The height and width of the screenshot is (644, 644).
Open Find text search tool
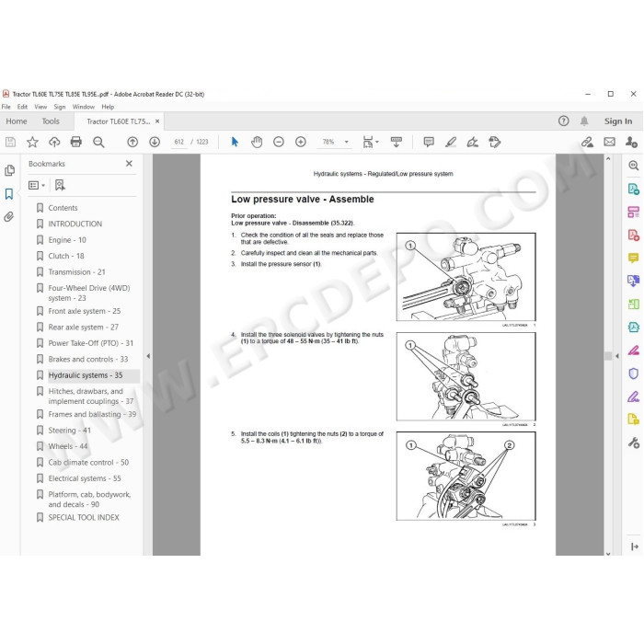98,142
